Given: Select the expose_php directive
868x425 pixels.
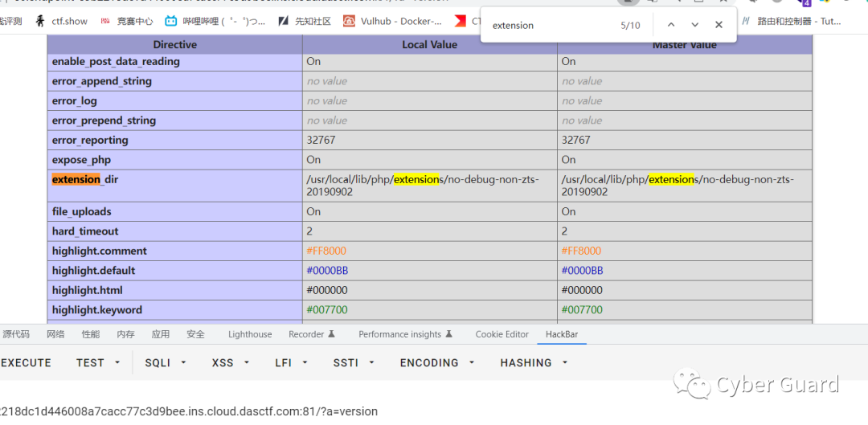Looking at the screenshot, I should tap(175, 160).
